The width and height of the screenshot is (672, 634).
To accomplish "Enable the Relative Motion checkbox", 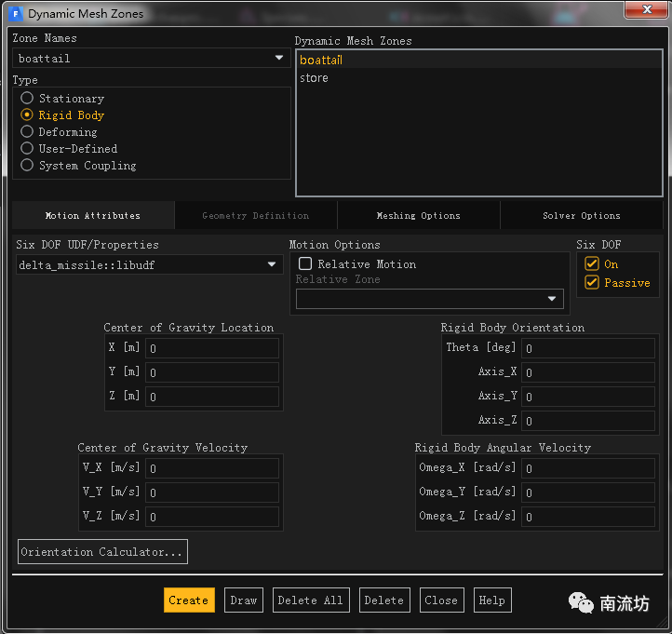I will click(x=305, y=264).
